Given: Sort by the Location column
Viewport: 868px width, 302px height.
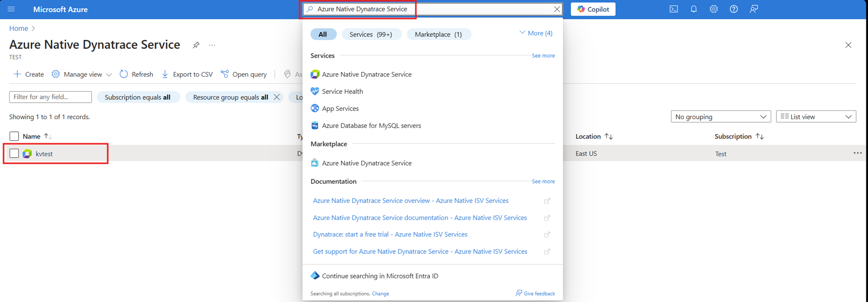Looking at the screenshot, I should [594, 136].
